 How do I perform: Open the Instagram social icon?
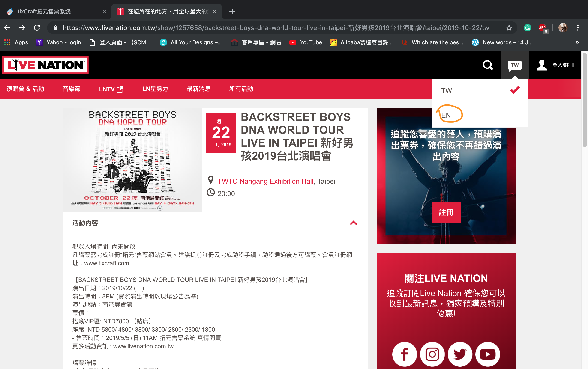click(432, 354)
